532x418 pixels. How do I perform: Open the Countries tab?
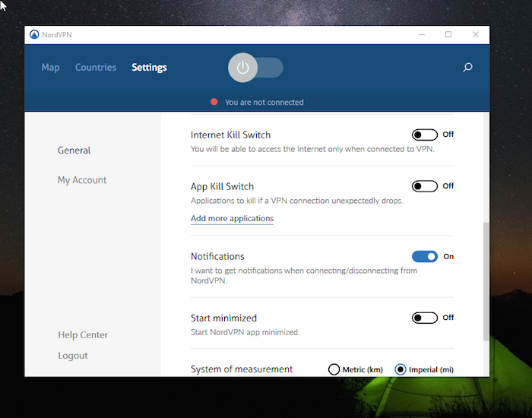coord(96,67)
